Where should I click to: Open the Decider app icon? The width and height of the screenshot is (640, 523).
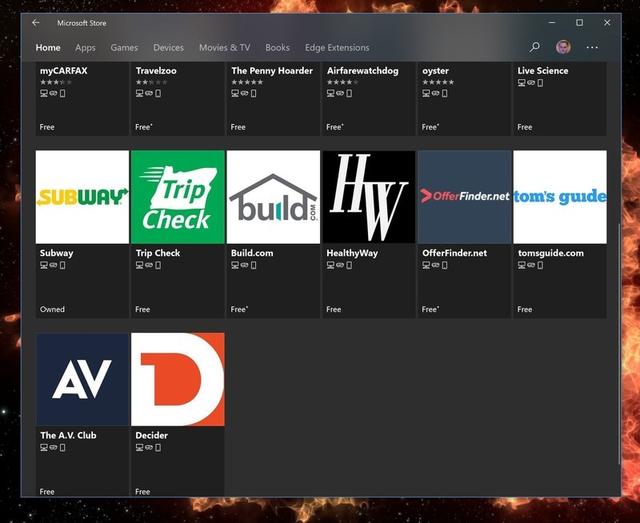[x=177, y=379]
